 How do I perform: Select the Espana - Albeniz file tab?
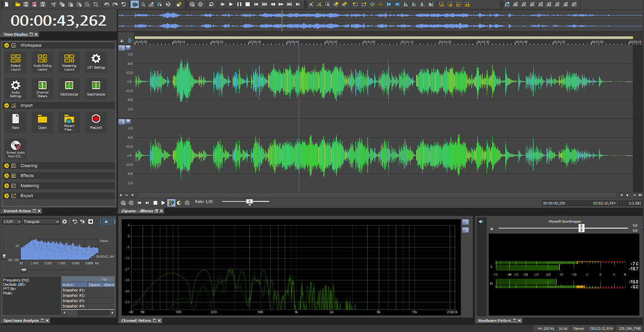(x=138, y=211)
